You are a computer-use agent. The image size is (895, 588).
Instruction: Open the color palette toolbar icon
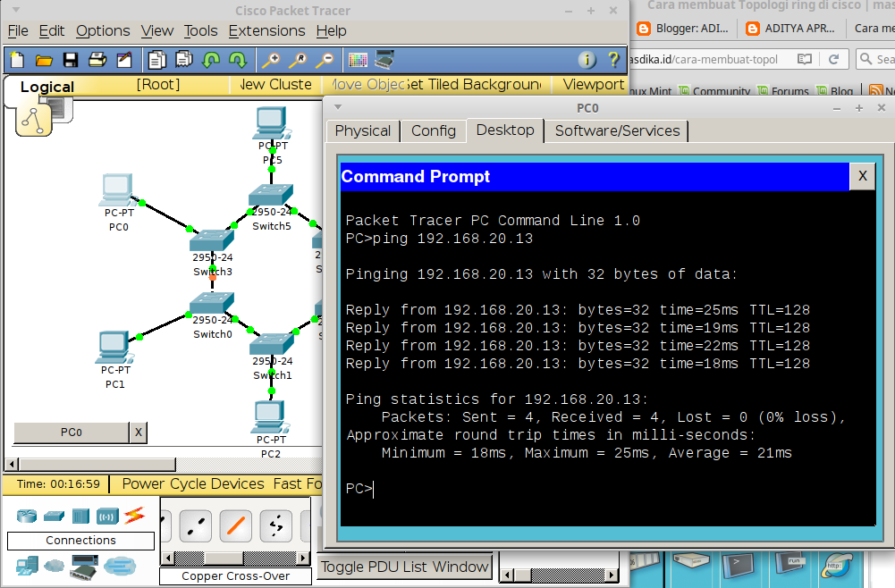(x=357, y=59)
